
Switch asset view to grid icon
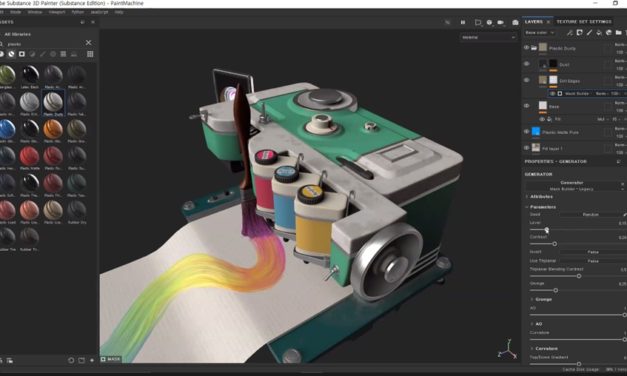pos(90,54)
